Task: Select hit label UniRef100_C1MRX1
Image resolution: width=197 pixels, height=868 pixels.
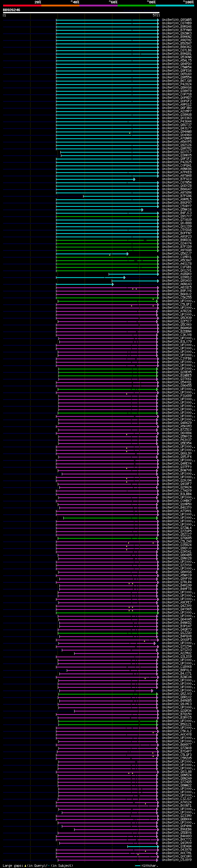Action: [x=176, y=257]
